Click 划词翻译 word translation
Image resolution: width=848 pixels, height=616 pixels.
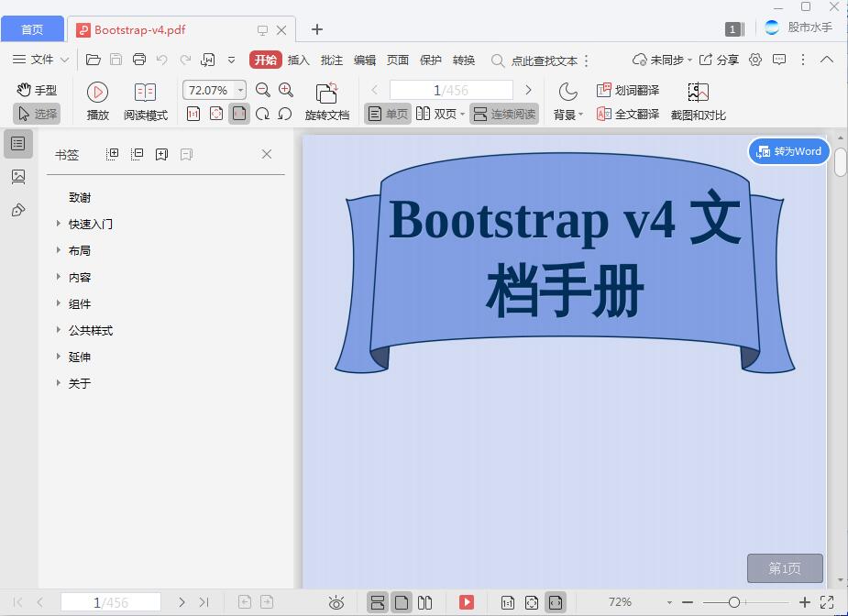coord(628,90)
